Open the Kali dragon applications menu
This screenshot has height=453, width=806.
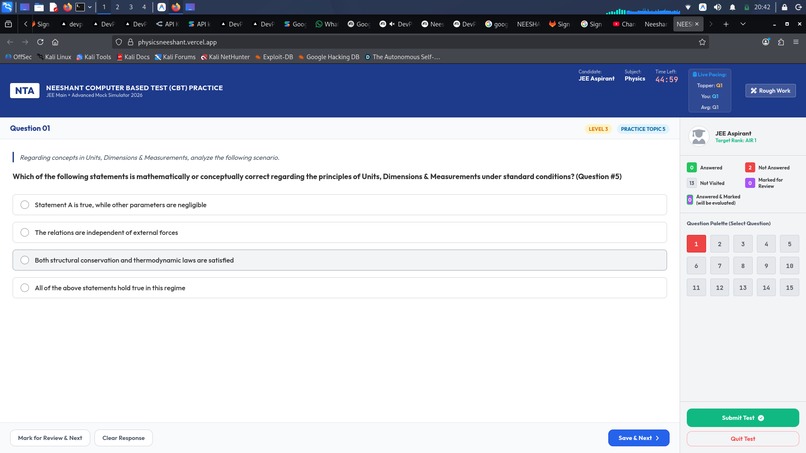7,7
